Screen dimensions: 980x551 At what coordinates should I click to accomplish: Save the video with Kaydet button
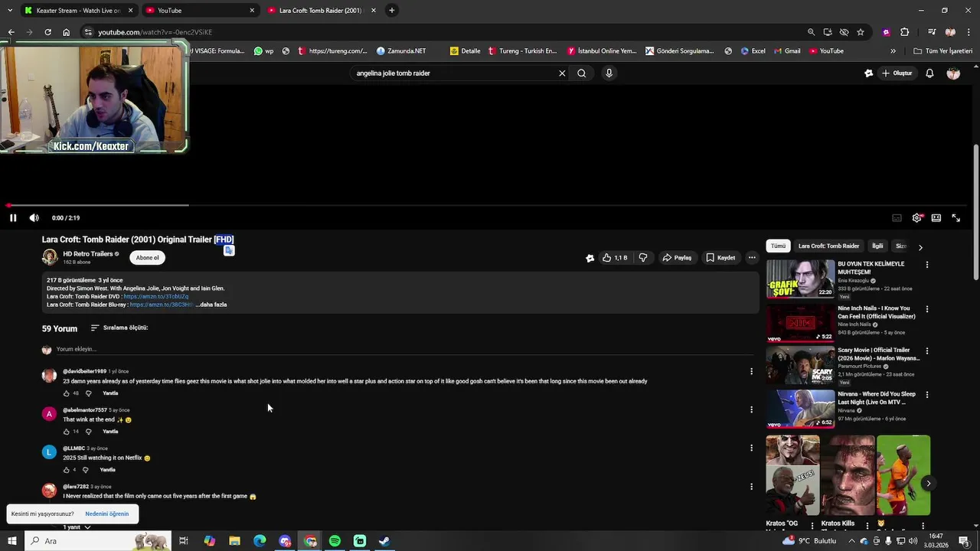point(720,258)
